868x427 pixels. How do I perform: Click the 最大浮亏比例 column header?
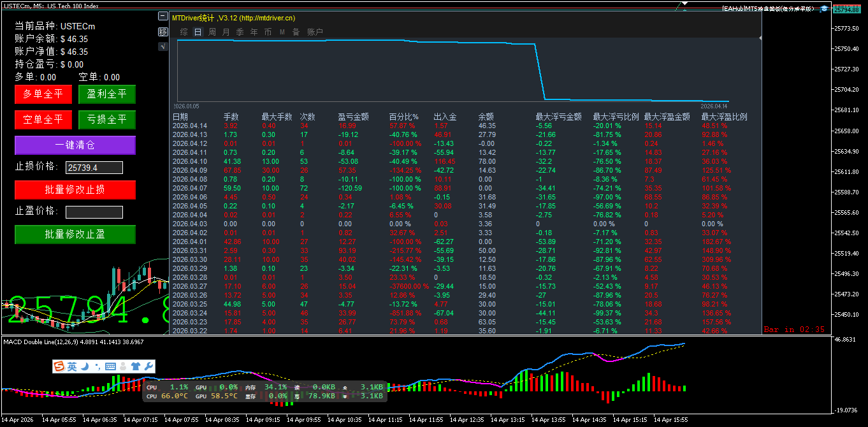click(x=616, y=117)
